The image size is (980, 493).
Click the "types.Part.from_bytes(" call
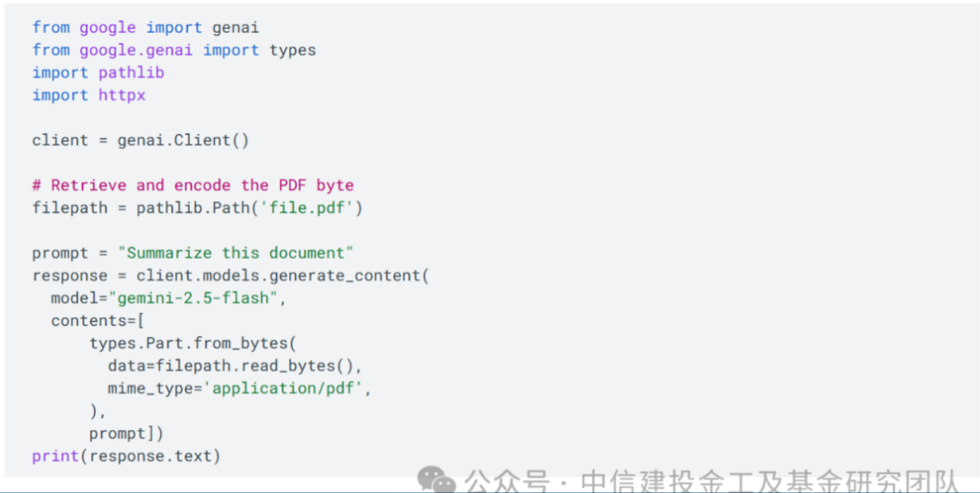[193, 343]
